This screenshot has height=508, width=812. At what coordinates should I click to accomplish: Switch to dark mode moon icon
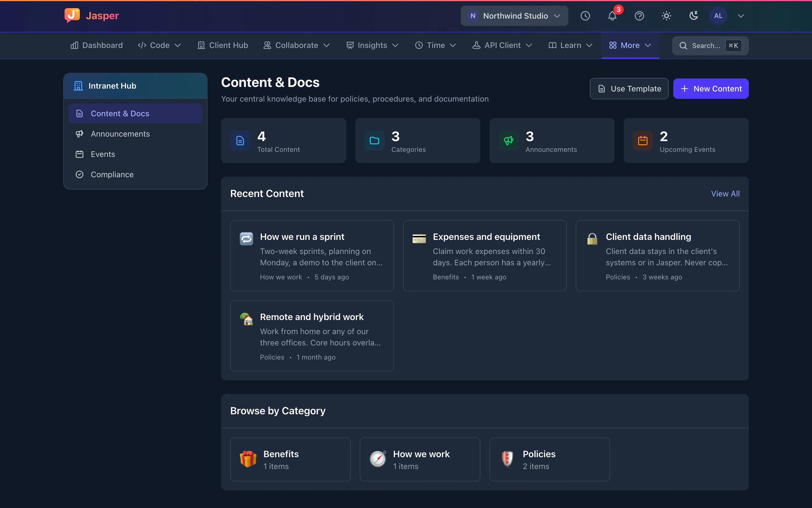[694, 16]
